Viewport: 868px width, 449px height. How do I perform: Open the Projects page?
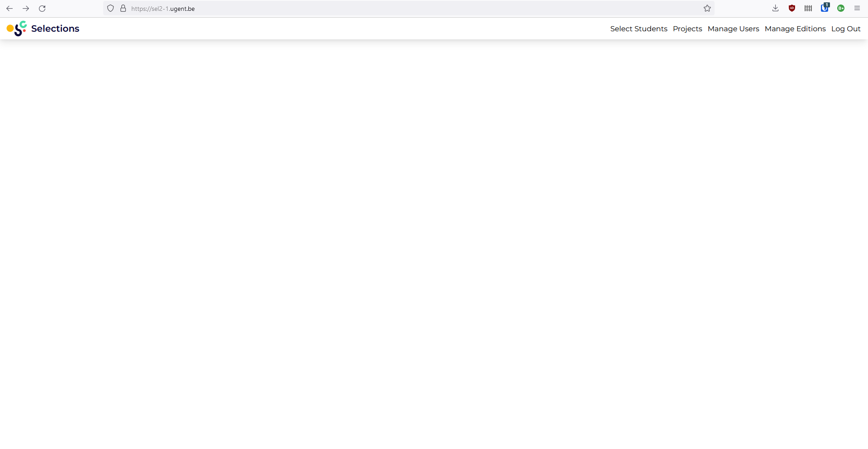click(687, 29)
